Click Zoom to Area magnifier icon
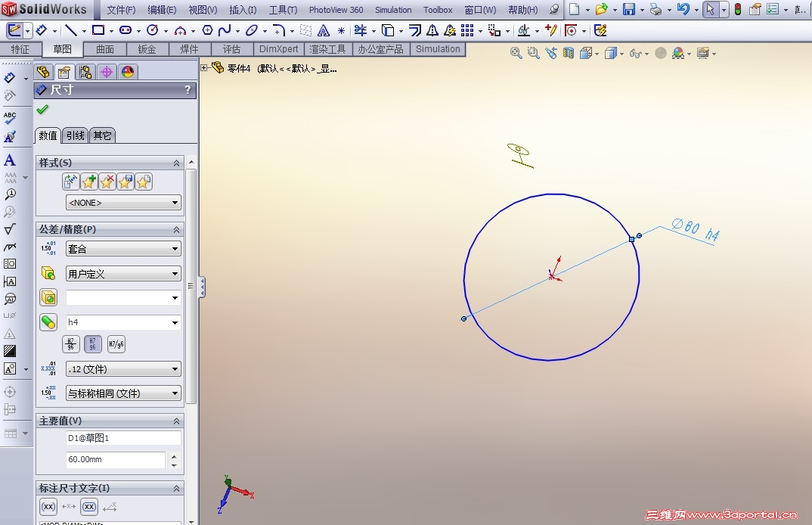This screenshot has height=525, width=812. click(x=533, y=53)
